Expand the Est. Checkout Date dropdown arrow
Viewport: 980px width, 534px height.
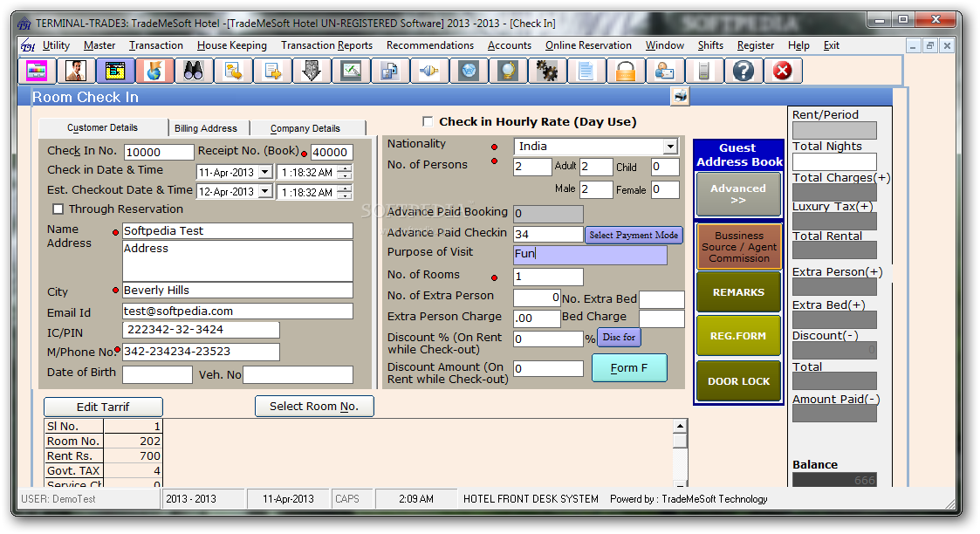pyautogui.click(x=265, y=191)
